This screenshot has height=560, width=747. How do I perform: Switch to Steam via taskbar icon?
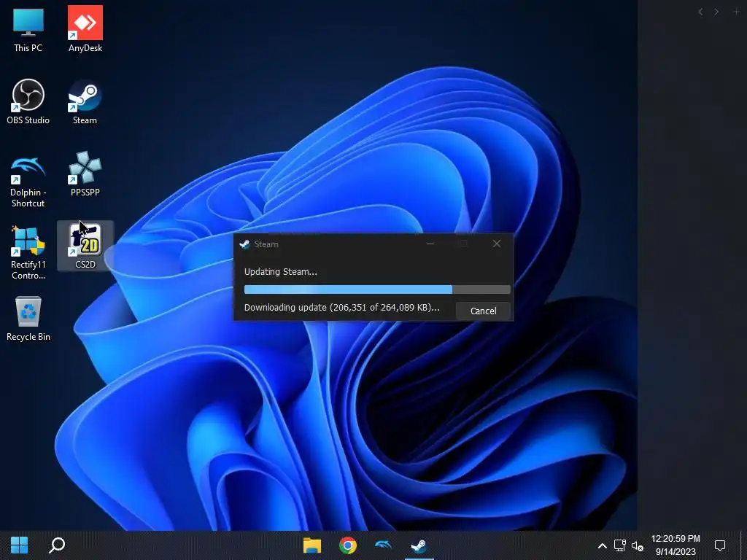419,545
